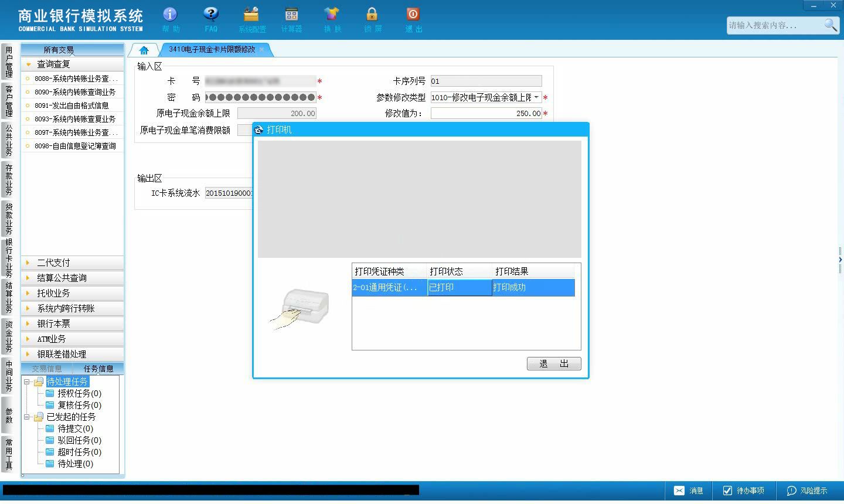Collapse the 查询查复 section
Image resolution: width=844 pixels, height=504 pixels.
73,64
